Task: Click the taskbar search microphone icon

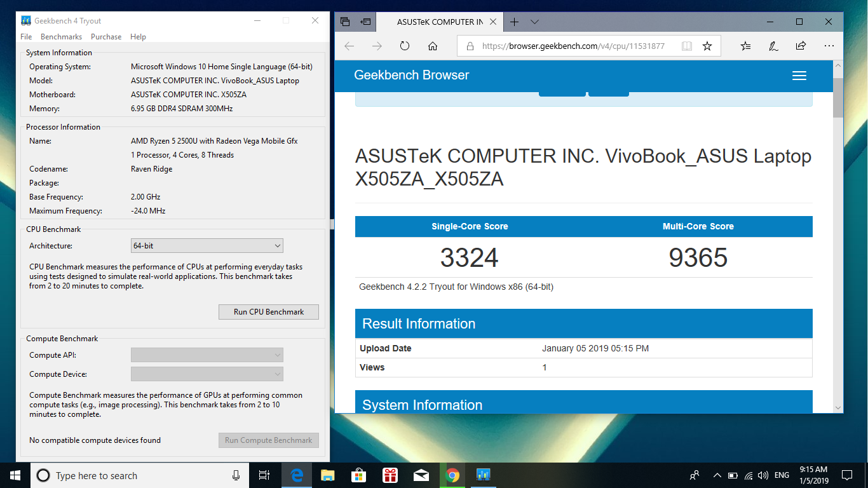Action: click(x=236, y=475)
